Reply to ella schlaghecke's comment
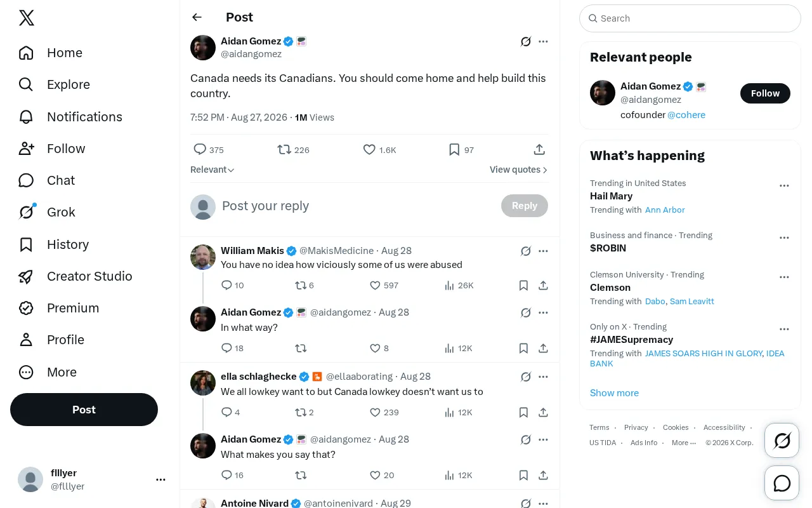This screenshot has width=812, height=508. point(226,412)
